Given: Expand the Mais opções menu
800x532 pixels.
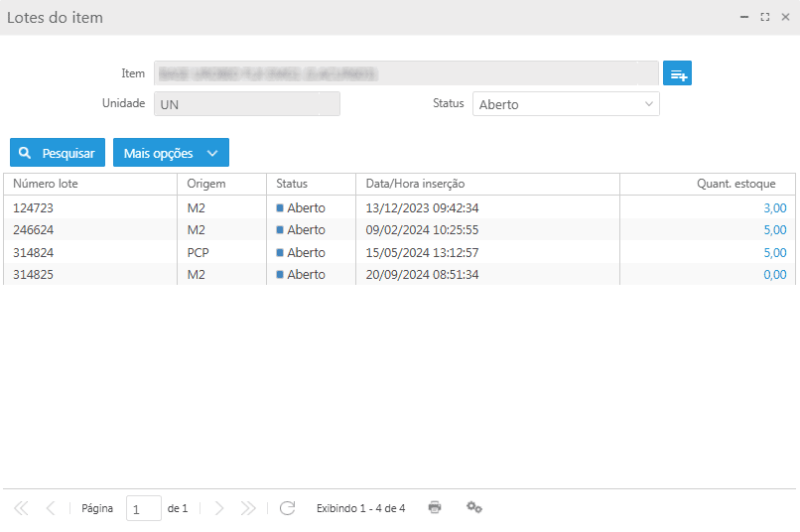Looking at the screenshot, I should coord(171,153).
